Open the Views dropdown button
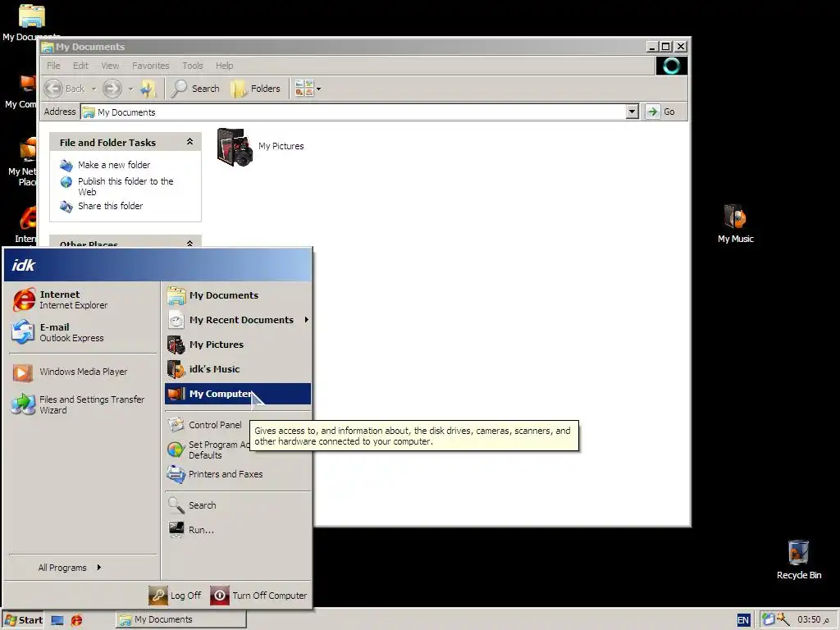 click(x=308, y=89)
